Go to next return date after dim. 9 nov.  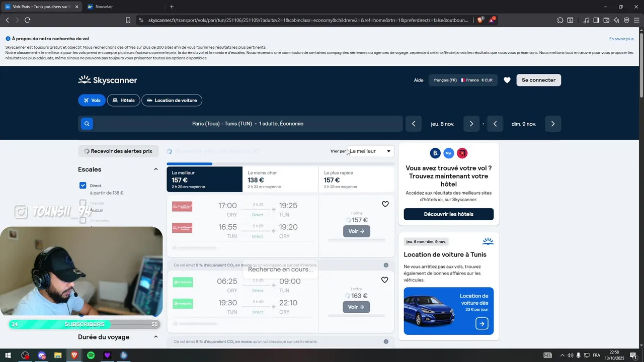pyautogui.click(x=553, y=124)
